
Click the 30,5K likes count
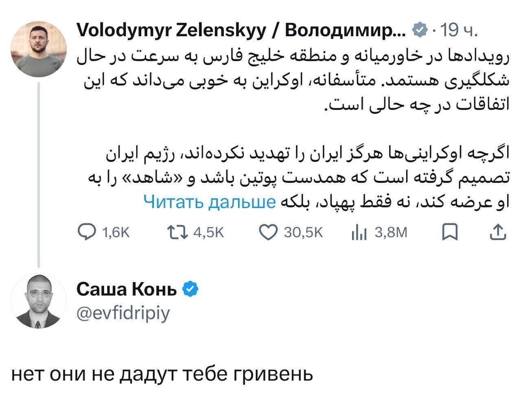(x=303, y=232)
